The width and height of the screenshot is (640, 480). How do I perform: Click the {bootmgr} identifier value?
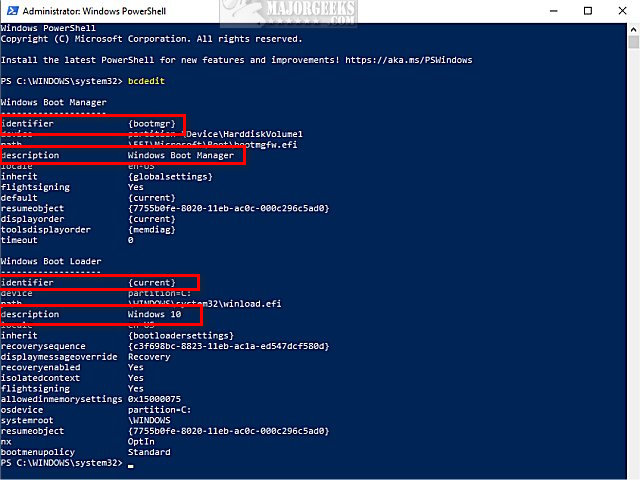pos(152,123)
